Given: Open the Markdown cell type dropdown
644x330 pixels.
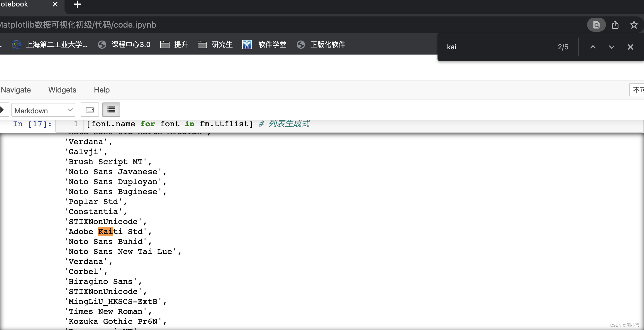Looking at the screenshot, I should 43,110.
